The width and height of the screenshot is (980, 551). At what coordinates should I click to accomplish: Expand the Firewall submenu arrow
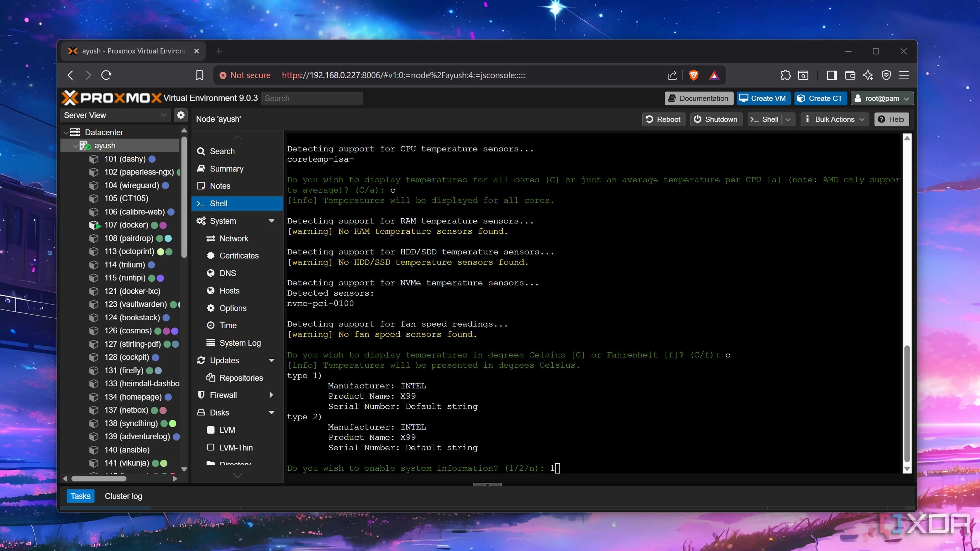pyautogui.click(x=271, y=395)
